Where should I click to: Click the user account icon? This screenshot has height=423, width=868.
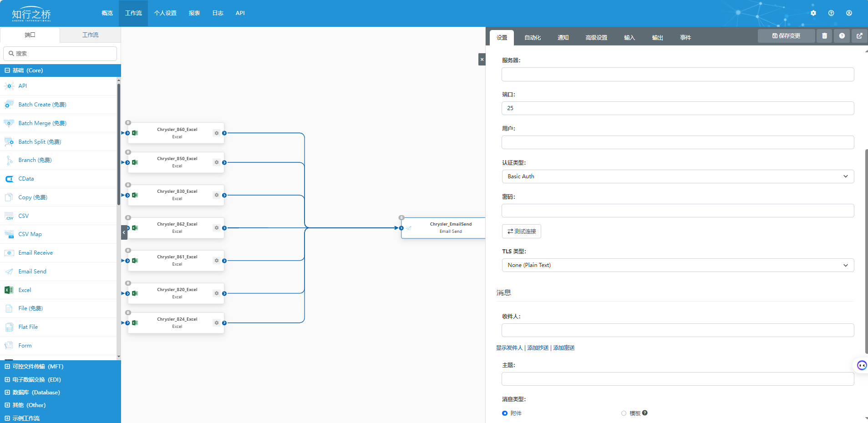pos(849,13)
